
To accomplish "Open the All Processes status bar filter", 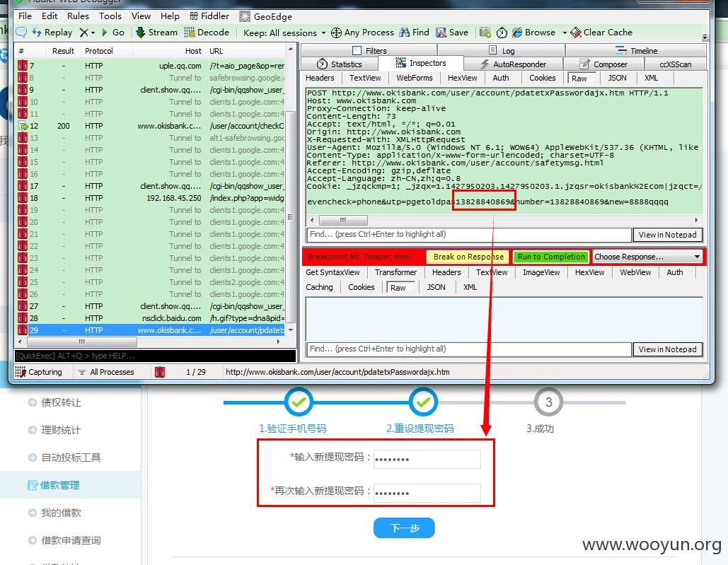I will click(107, 372).
